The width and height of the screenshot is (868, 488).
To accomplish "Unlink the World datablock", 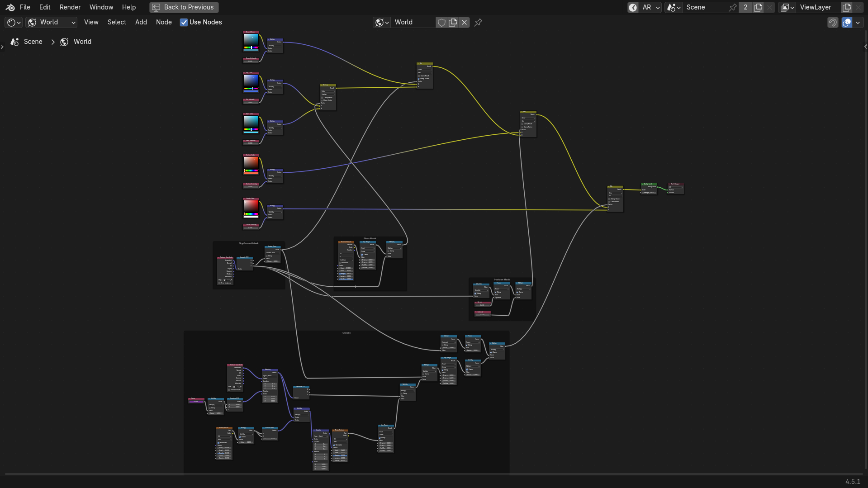I will point(464,22).
